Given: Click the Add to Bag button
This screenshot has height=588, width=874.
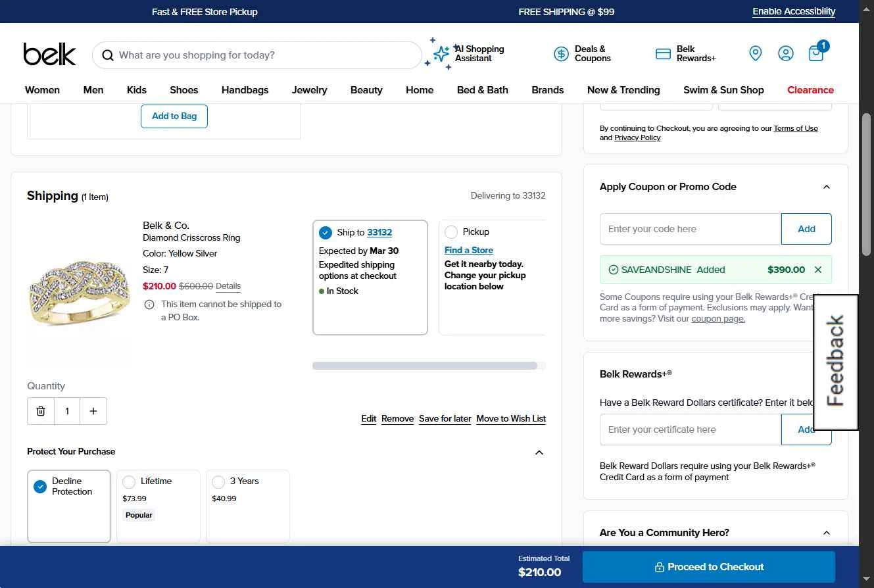Looking at the screenshot, I should click(x=174, y=116).
